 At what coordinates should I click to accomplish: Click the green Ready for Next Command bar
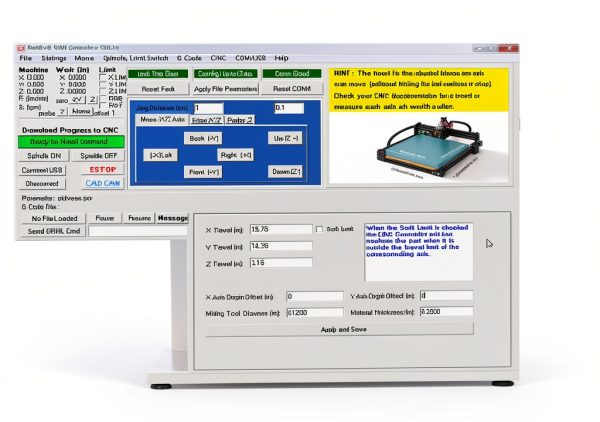71,142
